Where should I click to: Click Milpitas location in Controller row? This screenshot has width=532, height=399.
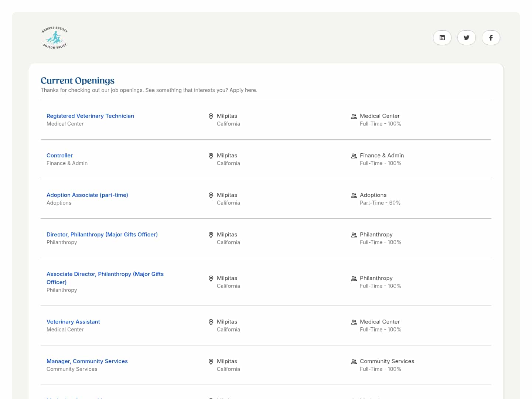click(x=227, y=156)
